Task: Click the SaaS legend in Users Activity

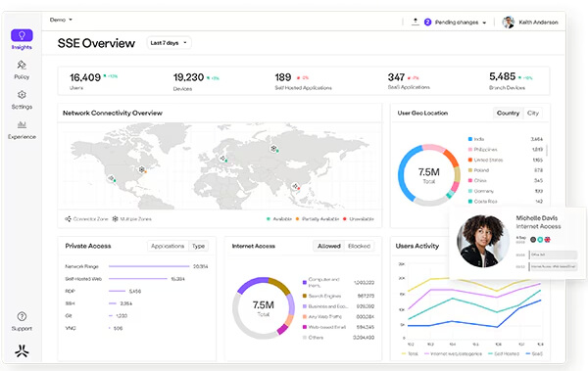Action: (x=534, y=353)
